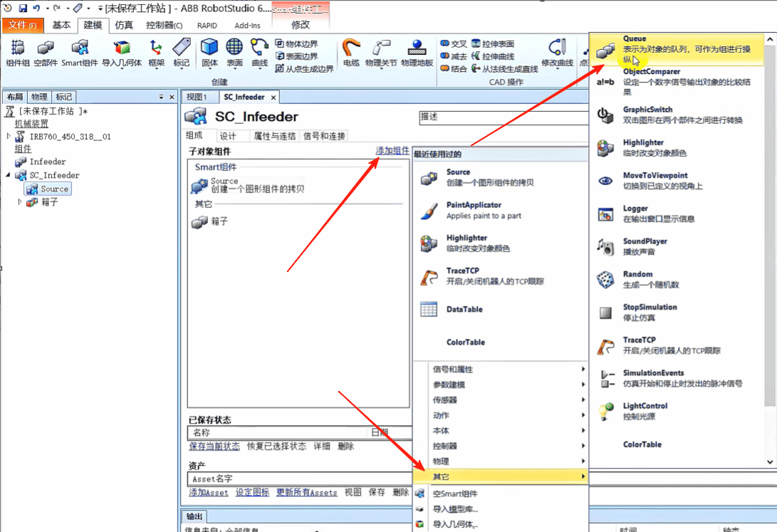The image size is (777, 532).
Task: Click the 组件组 ribbon icon
Action: click(18, 53)
